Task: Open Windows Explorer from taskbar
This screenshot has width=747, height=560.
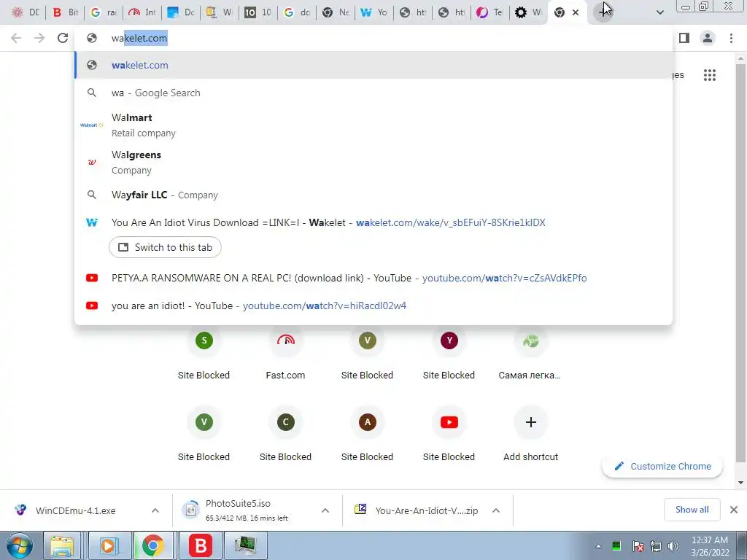Action: 62,545
